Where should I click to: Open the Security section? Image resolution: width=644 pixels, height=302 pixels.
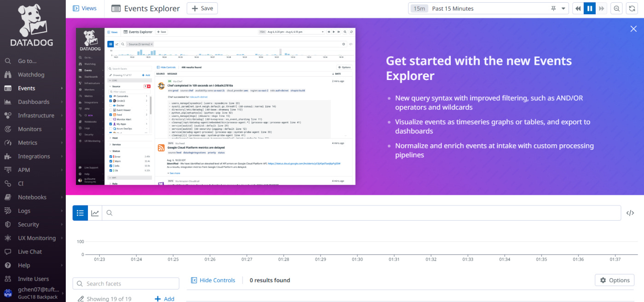[28, 224]
